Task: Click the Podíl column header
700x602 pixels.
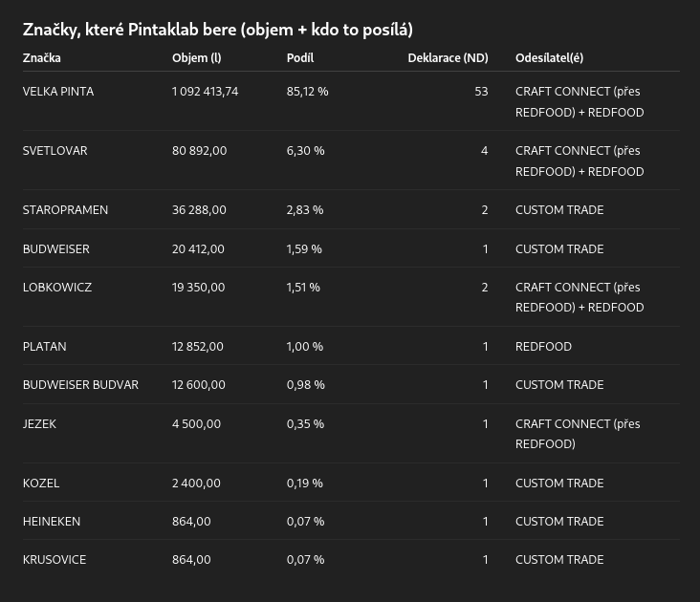Action: coord(300,58)
